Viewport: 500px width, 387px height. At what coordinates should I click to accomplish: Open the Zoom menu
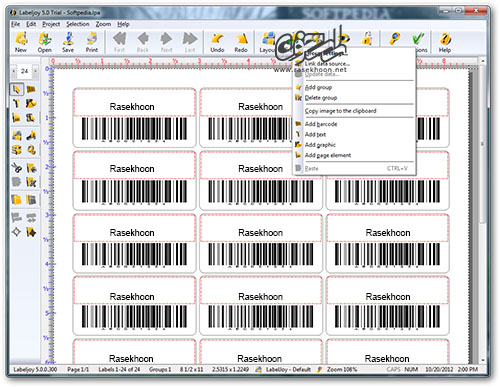point(103,24)
